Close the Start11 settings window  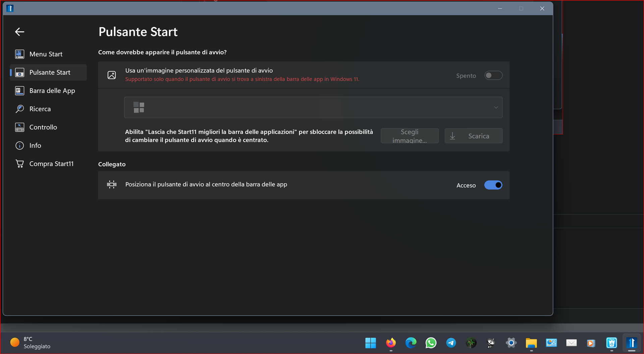[x=542, y=8]
